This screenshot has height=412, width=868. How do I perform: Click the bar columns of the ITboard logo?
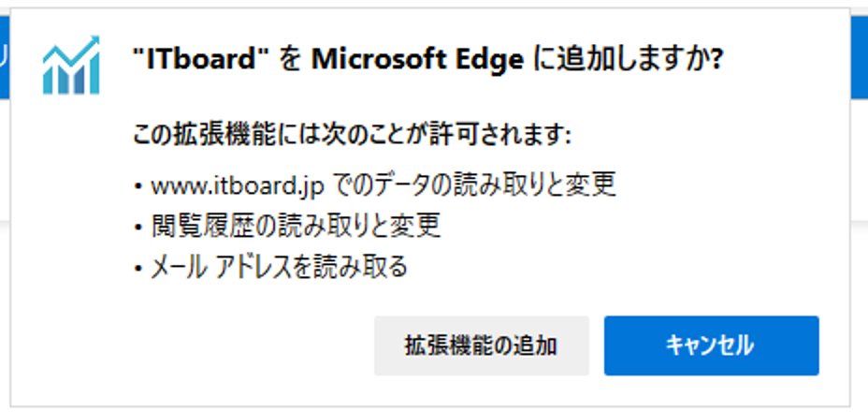pyautogui.click(x=71, y=77)
